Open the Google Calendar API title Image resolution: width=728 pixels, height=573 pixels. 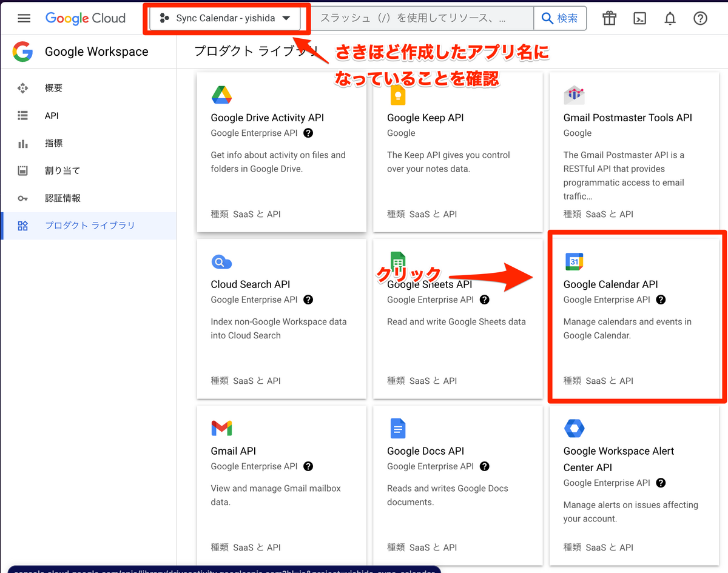[611, 284]
